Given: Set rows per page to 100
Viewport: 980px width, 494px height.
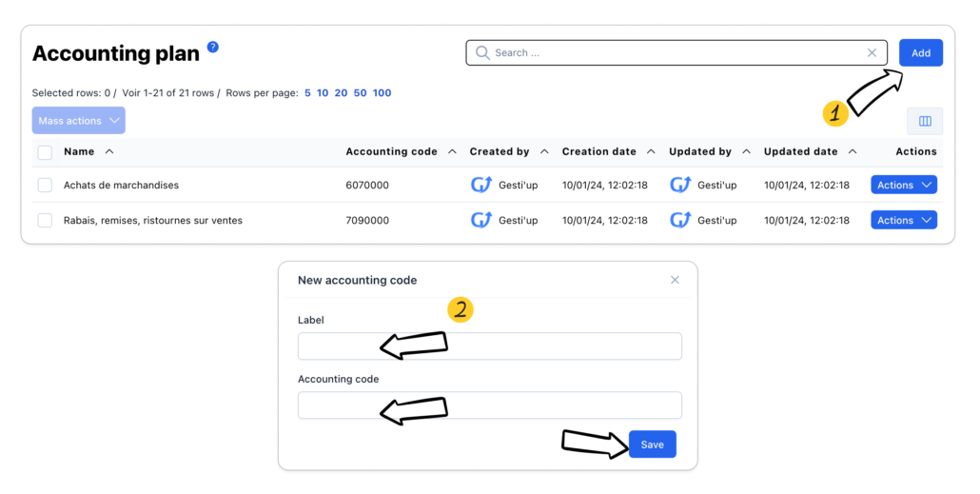Looking at the screenshot, I should 382,93.
